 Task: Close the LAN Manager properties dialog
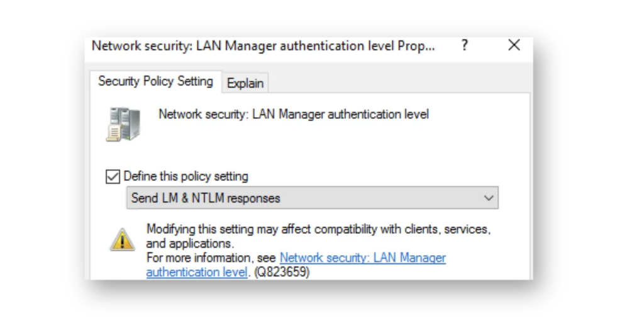point(514,45)
